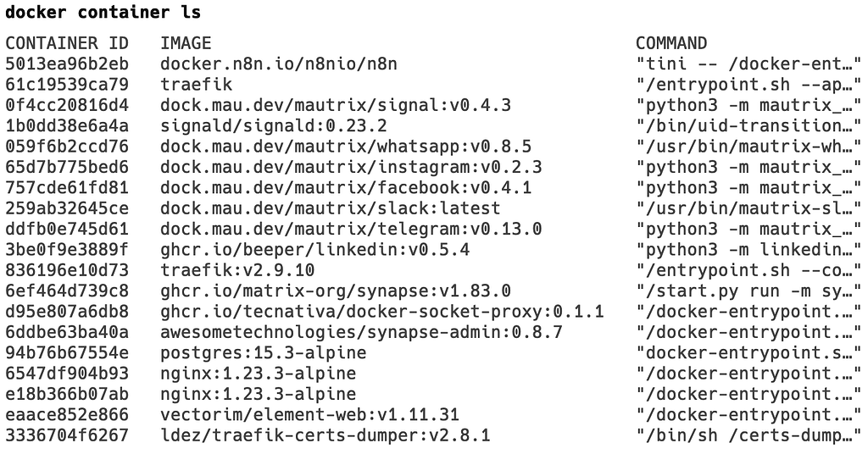Click the mautrix/slack:latest image entry
868x454 pixels.
point(331,208)
